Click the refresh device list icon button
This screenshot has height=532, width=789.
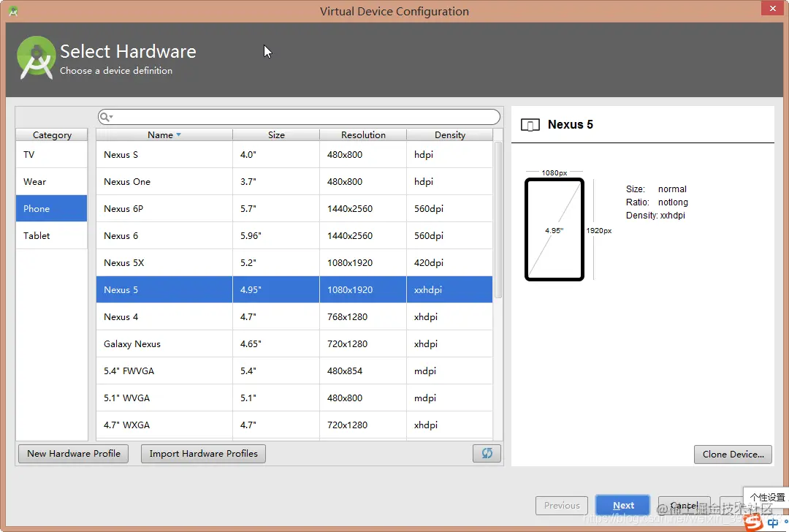(487, 453)
